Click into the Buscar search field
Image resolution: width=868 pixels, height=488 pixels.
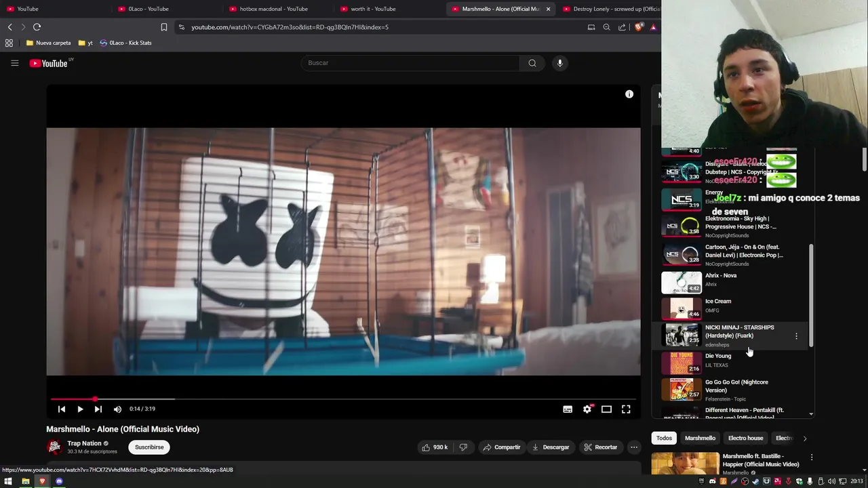(x=410, y=63)
